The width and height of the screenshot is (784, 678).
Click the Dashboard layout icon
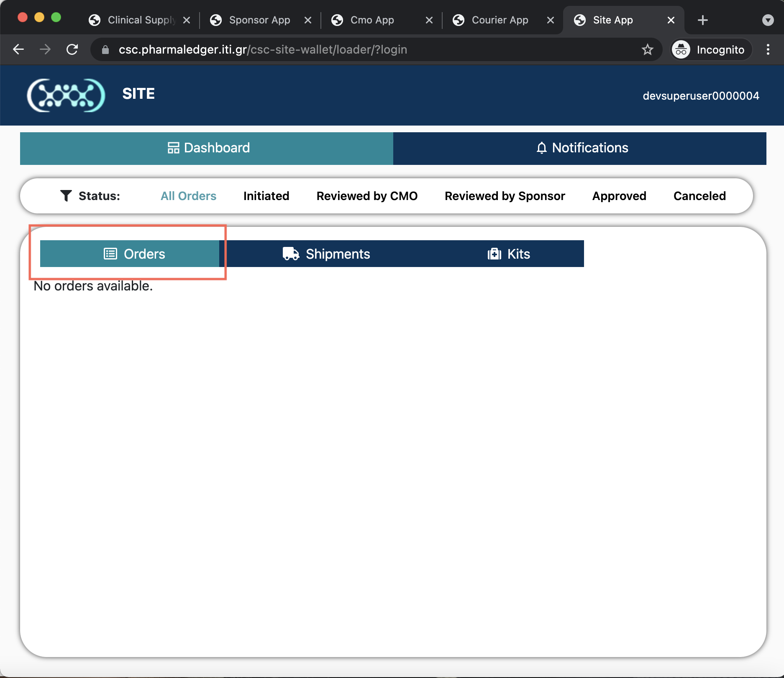pos(173,148)
